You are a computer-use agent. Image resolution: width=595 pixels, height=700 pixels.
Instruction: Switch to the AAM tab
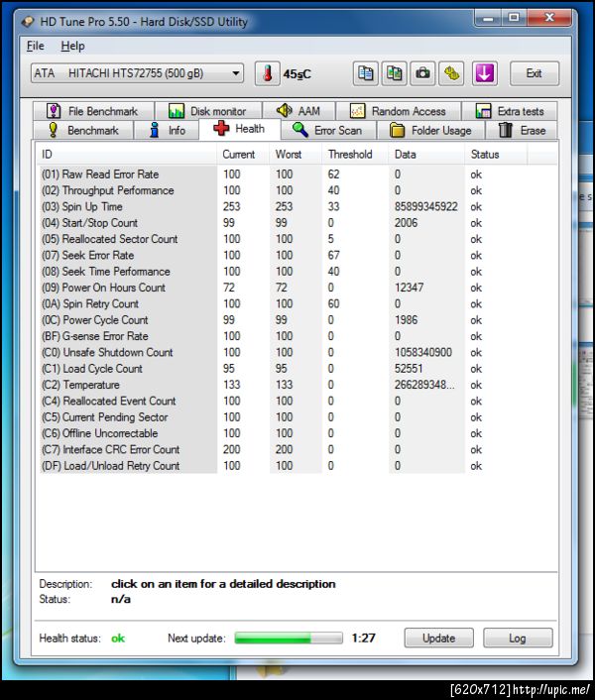tap(298, 111)
